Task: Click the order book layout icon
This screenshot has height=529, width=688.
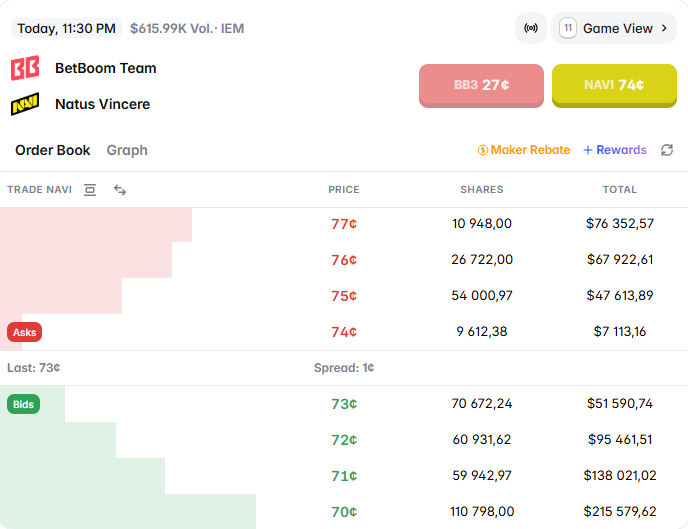Action: (90, 189)
